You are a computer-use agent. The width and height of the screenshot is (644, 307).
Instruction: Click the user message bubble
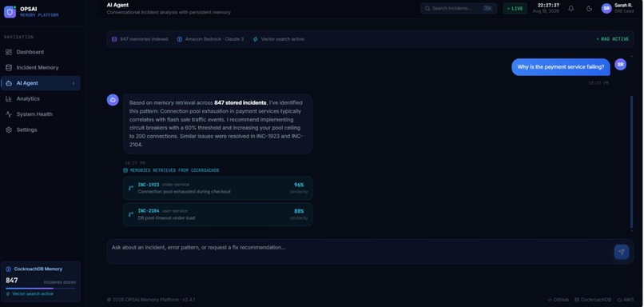coord(561,67)
